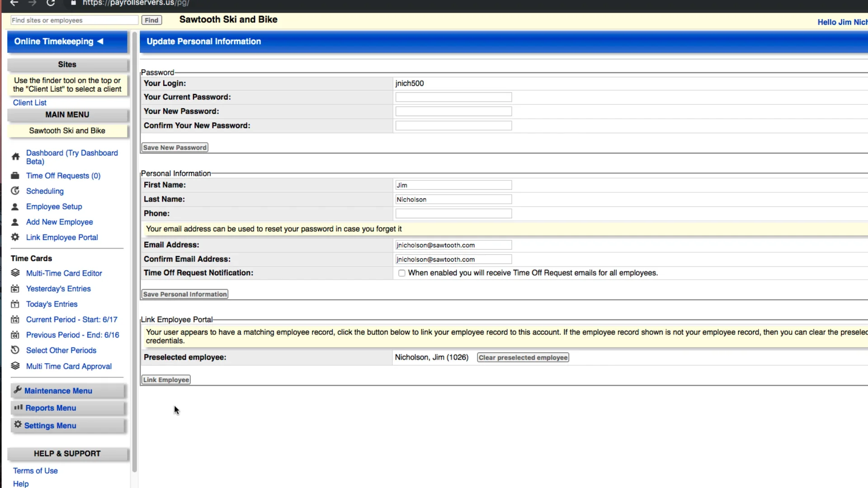Click the Link Employee Portal gear icon
The height and width of the screenshot is (488, 868).
click(x=15, y=237)
